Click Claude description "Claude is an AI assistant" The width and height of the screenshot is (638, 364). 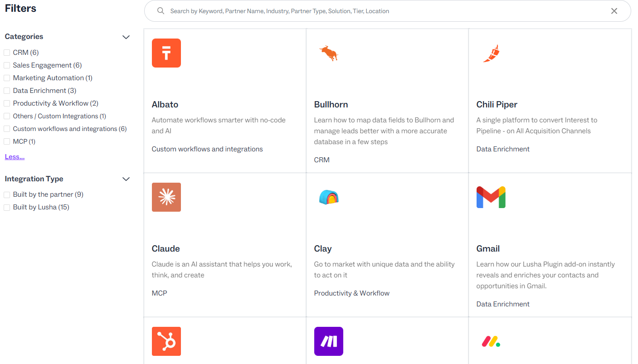pos(222,270)
